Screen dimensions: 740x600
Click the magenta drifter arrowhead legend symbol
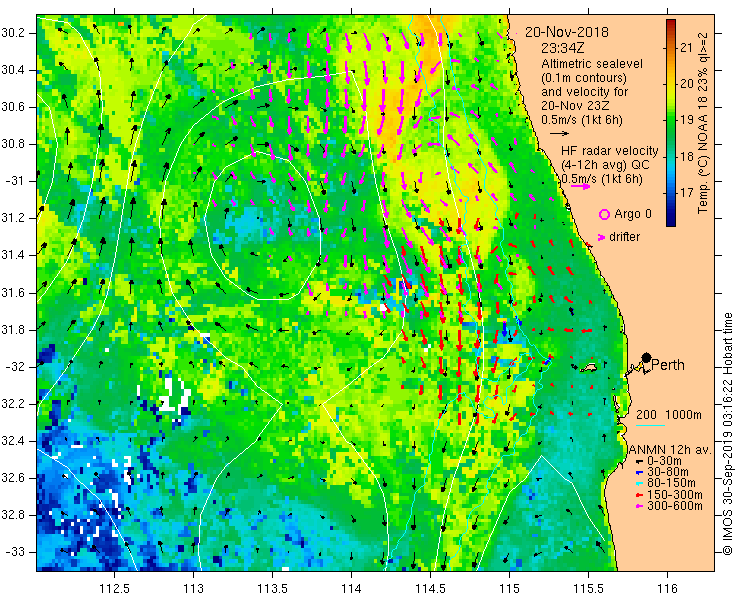point(601,237)
